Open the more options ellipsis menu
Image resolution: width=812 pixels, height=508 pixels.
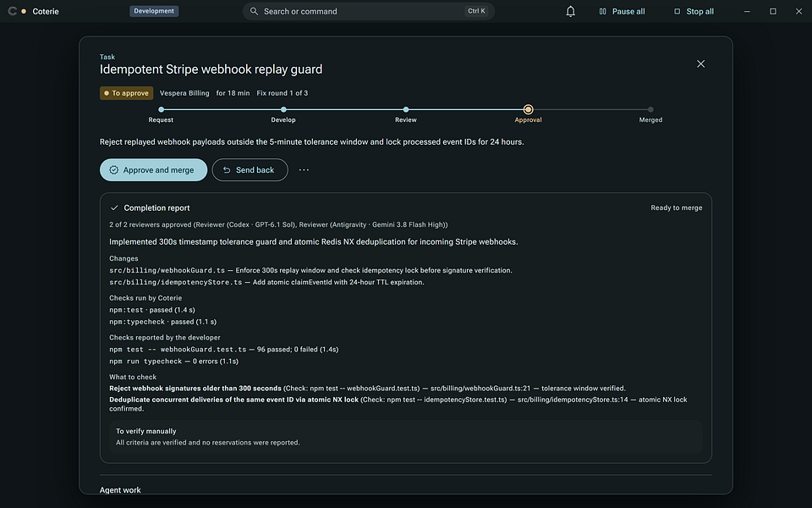coord(304,170)
